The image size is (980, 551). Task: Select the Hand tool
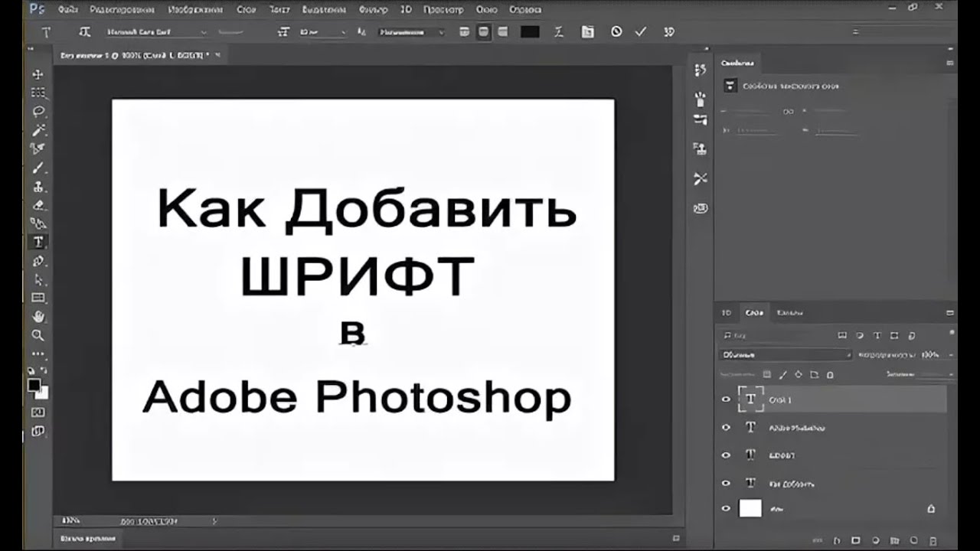pos(38,316)
